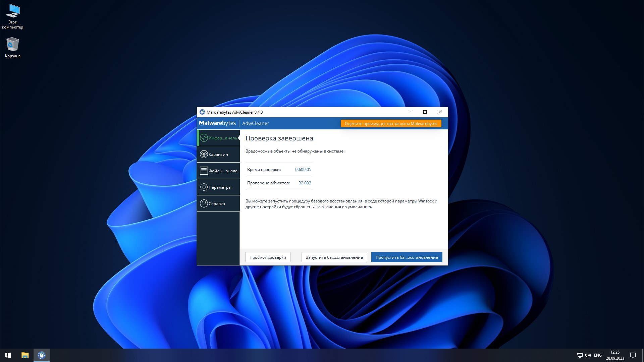Viewport: 644px width, 362px height.
Task: Switch to the Параметры tab
Action: (220, 187)
